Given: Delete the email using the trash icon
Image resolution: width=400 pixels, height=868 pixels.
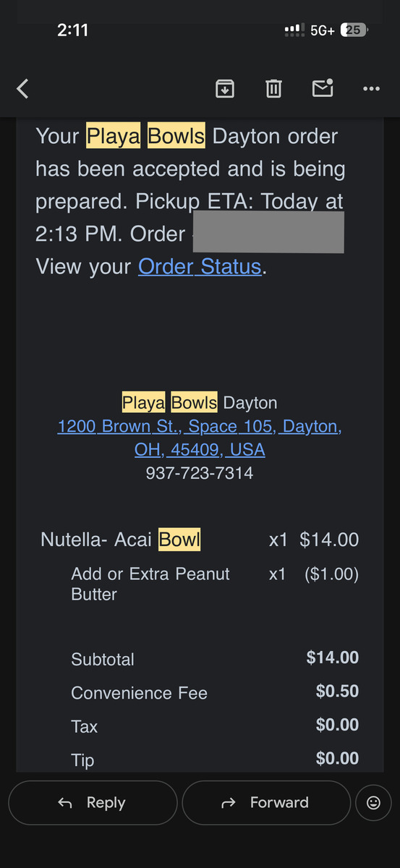Looking at the screenshot, I should (273, 88).
